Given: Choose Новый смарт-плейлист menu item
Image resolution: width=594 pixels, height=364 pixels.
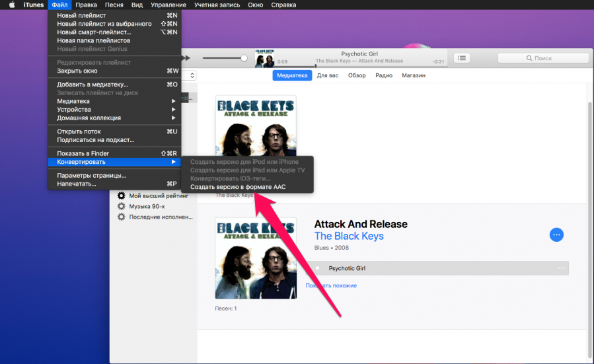Looking at the screenshot, I should pos(114,32).
